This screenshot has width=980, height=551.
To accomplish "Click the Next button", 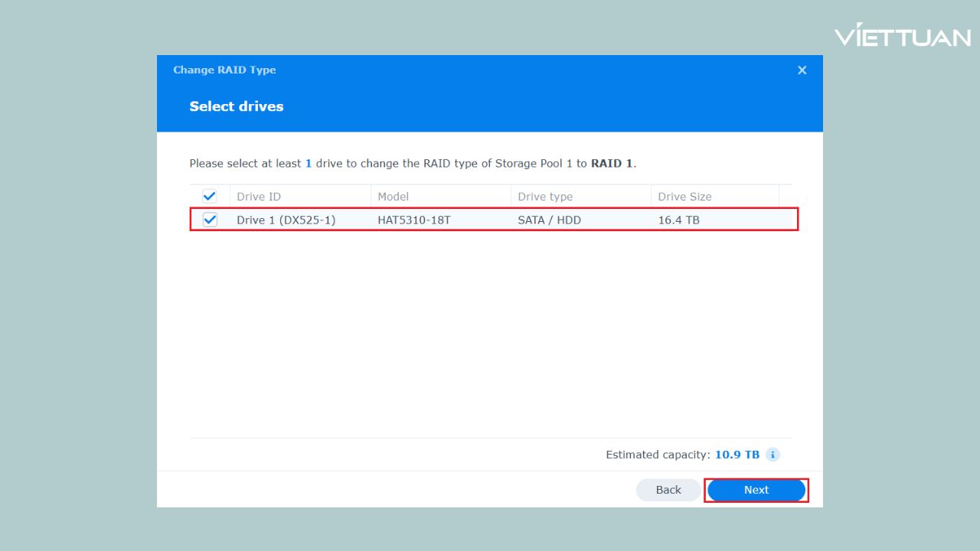I will coord(756,490).
